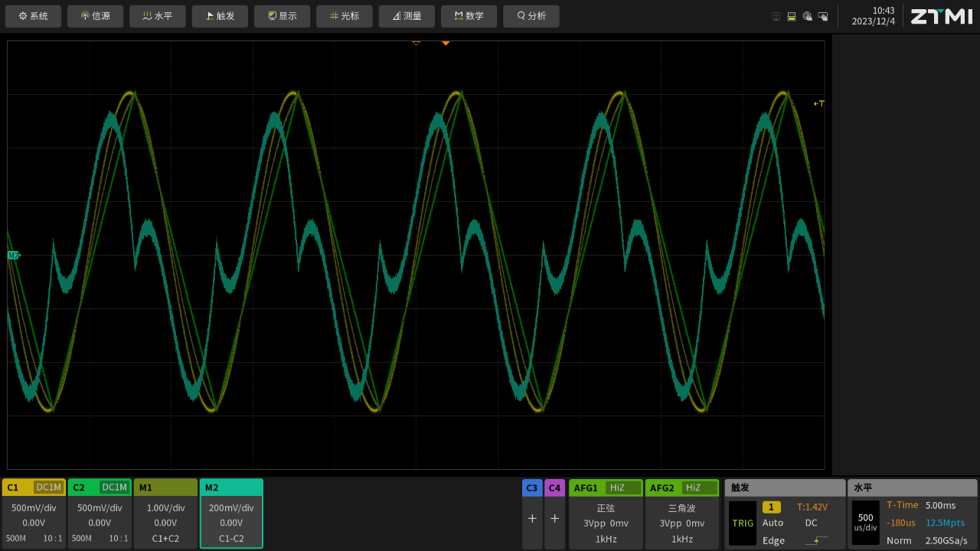
Task: Expand the 光标 (Cursor) menu
Action: click(345, 16)
